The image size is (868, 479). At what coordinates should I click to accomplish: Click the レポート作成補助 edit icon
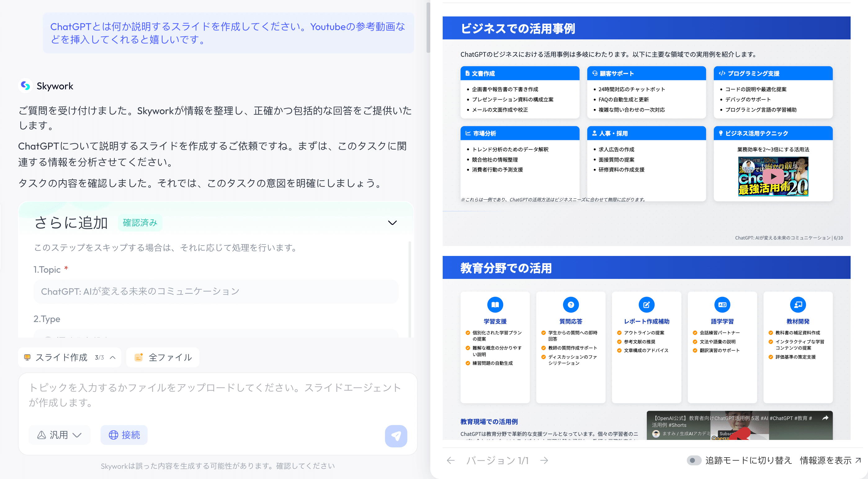click(x=646, y=305)
